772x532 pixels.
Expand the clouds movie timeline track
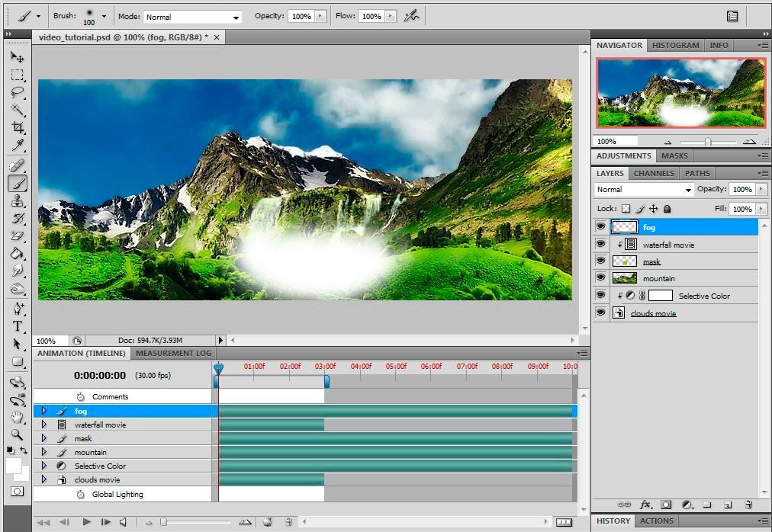(x=43, y=479)
